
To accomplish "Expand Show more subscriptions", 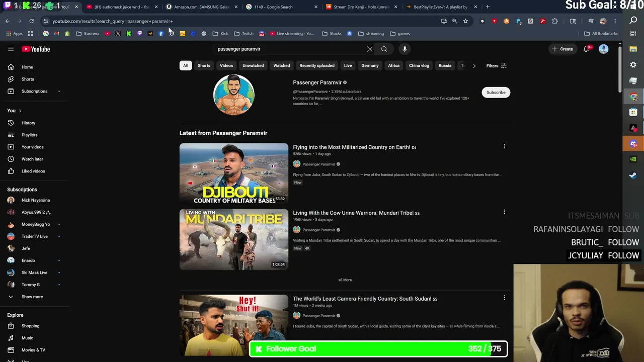I will pos(32,297).
